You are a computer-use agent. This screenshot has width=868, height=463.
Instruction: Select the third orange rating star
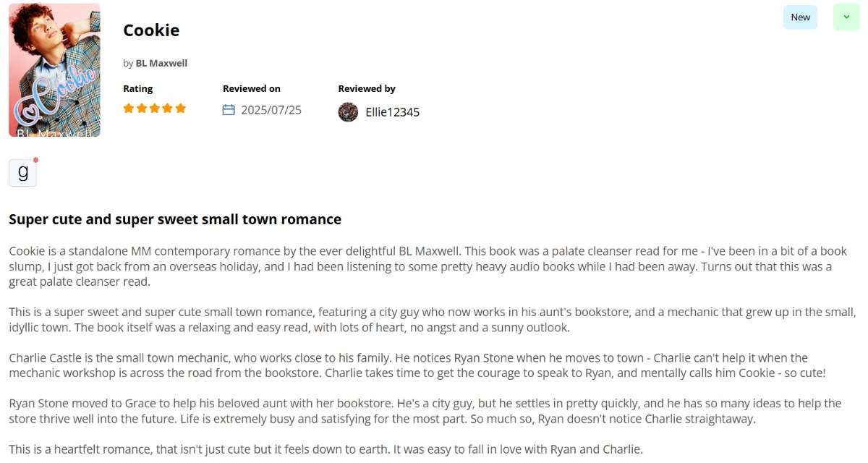click(155, 109)
